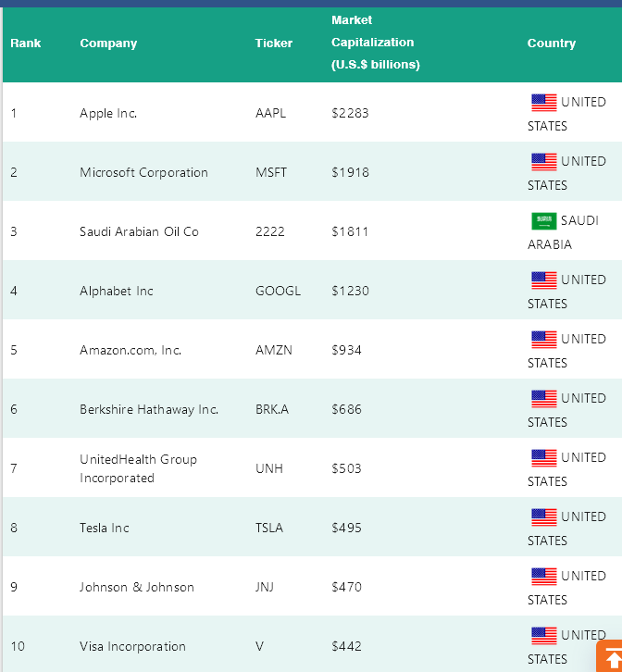Image resolution: width=622 pixels, height=672 pixels.
Task: Click rank number 3
Action: (14, 231)
